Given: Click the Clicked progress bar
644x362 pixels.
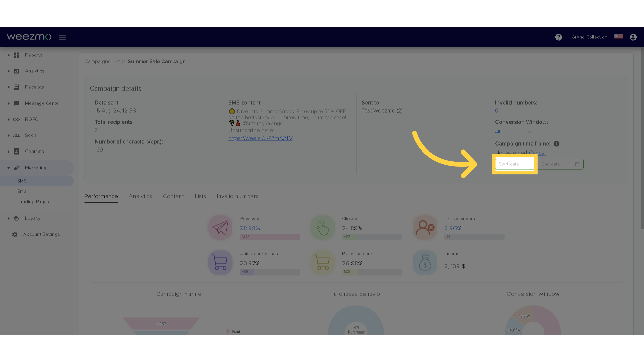Looking at the screenshot, I should pos(372,237).
